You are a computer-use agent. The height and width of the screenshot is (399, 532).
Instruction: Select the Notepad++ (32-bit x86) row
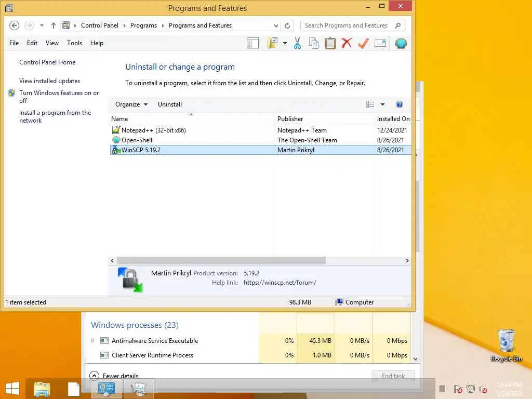[x=260, y=130]
